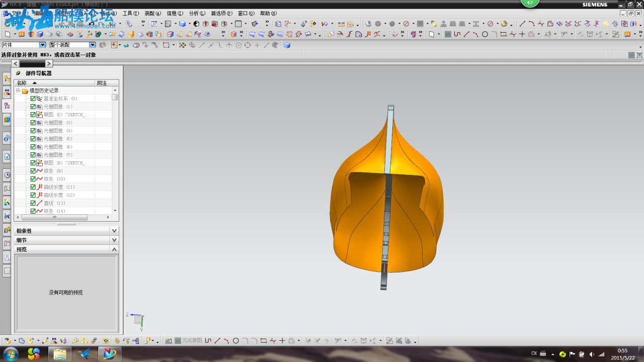Open the 装配(A) menu
644x362 pixels.
point(153,14)
